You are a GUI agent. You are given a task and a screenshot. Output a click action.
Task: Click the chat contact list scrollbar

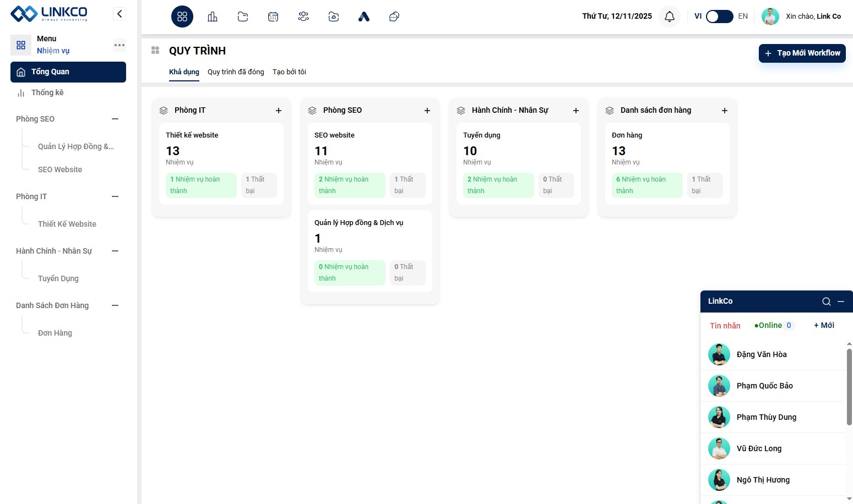click(849, 385)
